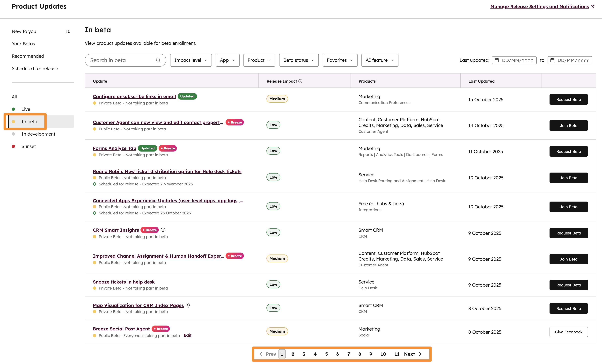Select the In development status filter
602x364 pixels.
[38, 134]
